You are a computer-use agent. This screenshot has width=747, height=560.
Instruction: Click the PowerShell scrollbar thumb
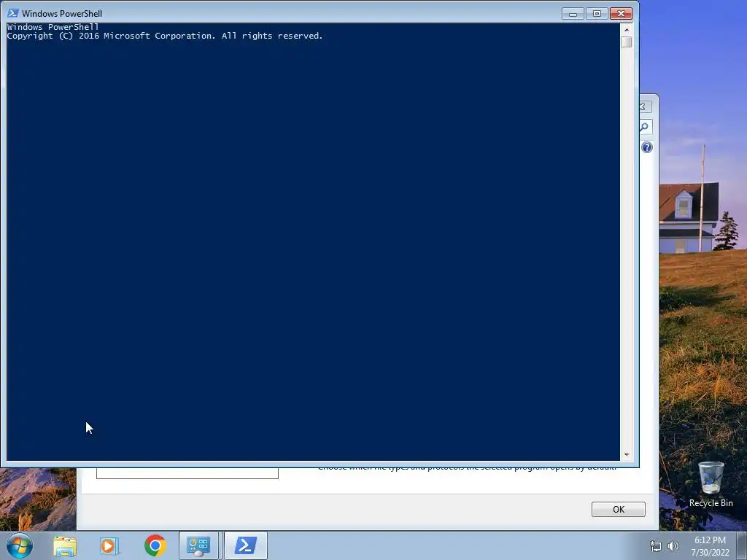[x=627, y=42]
